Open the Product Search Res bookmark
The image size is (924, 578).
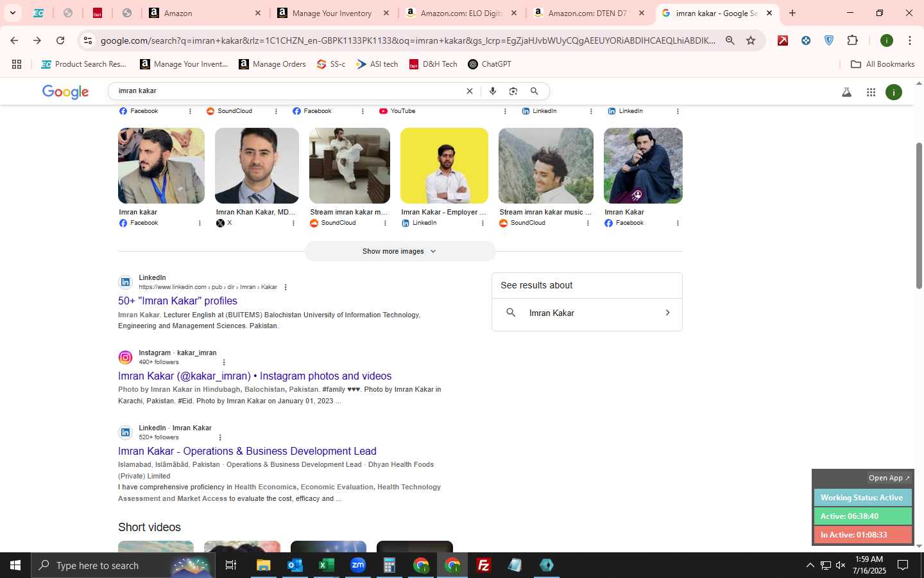tap(83, 64)
